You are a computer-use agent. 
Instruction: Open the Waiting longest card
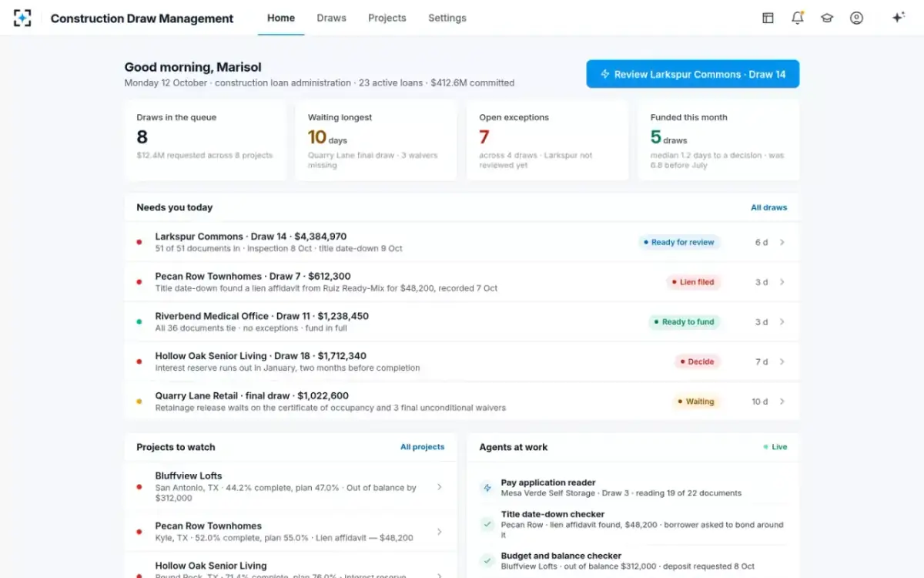point(376,140)
